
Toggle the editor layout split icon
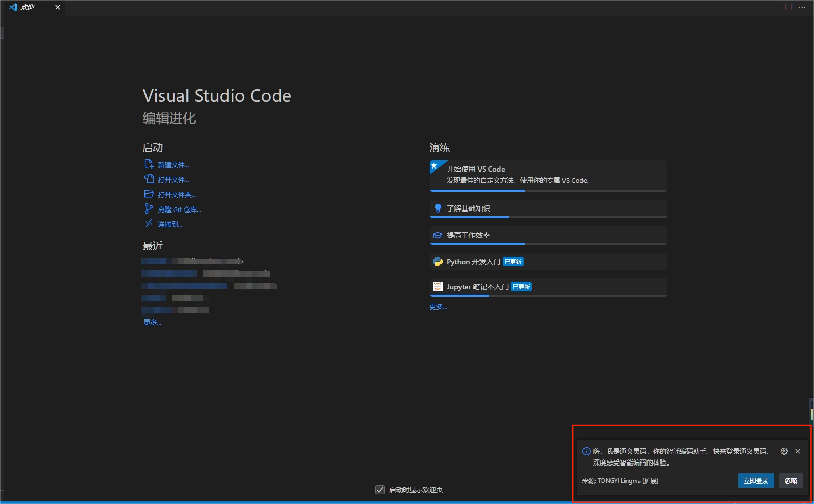pyautogui.click(x=789, y=7)
